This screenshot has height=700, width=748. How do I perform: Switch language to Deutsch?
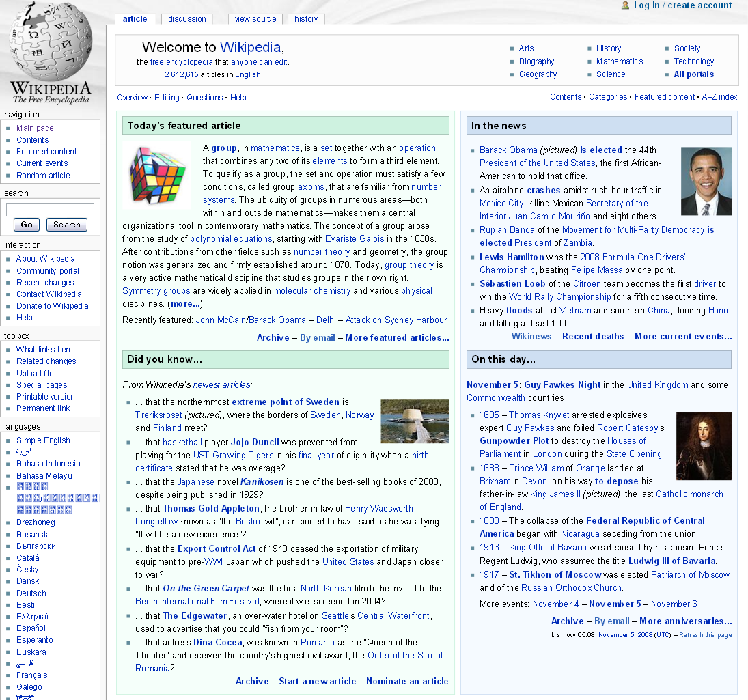pos(31,593)
